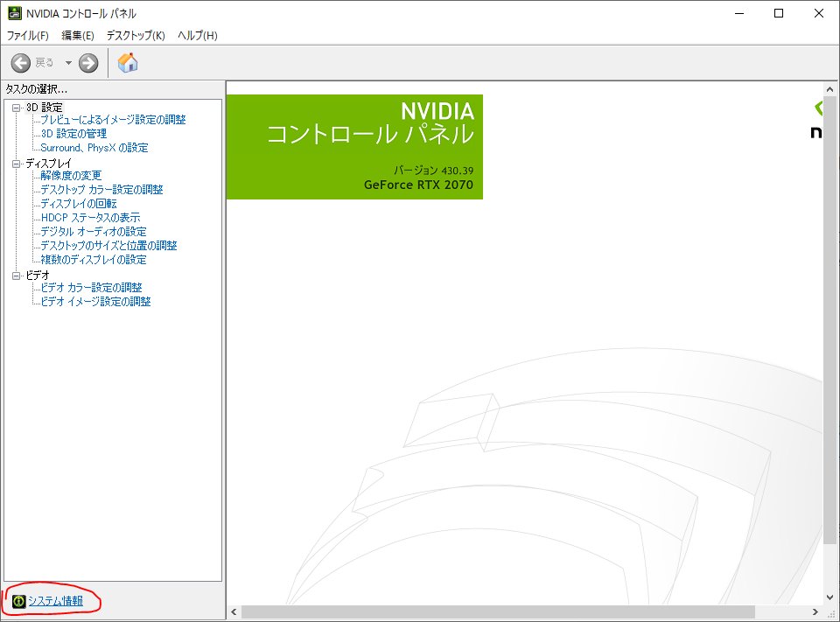This screenshot has width=840, height=622.
Task: Open the ファイル(F) menu
Action: pos(27,35)
